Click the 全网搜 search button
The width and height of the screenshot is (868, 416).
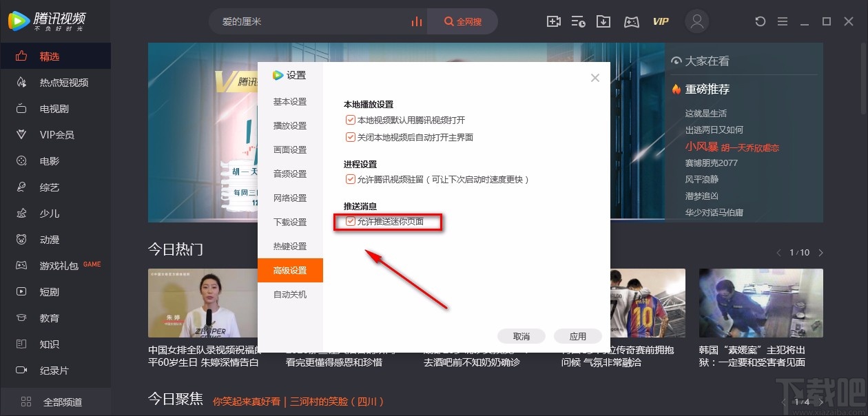coord(462,21)
